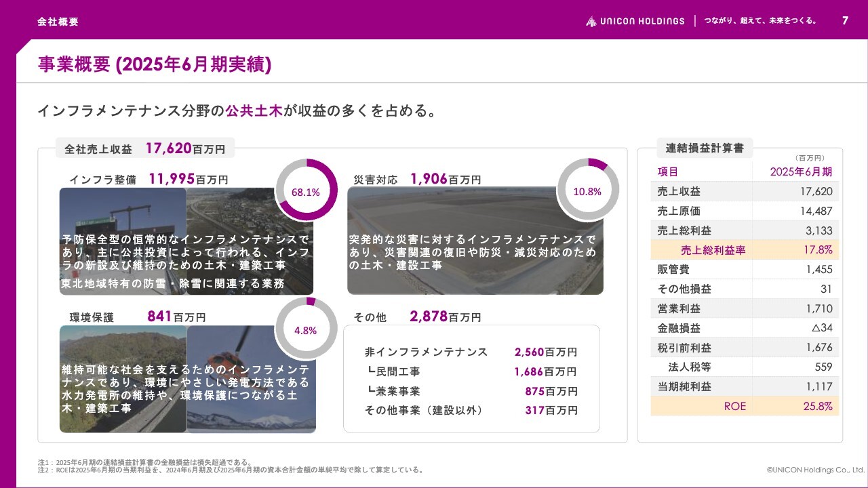The width and height of the screenshot is (868, 488).
Task: Click the 連結損益計算書 panel heading
Action: (705, 148)
